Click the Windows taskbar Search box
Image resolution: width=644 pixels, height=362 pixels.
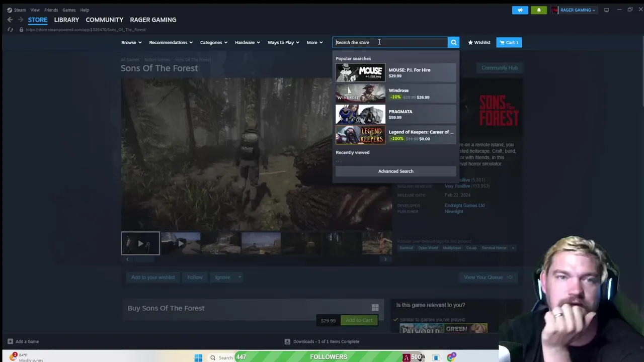coord(221,357)
